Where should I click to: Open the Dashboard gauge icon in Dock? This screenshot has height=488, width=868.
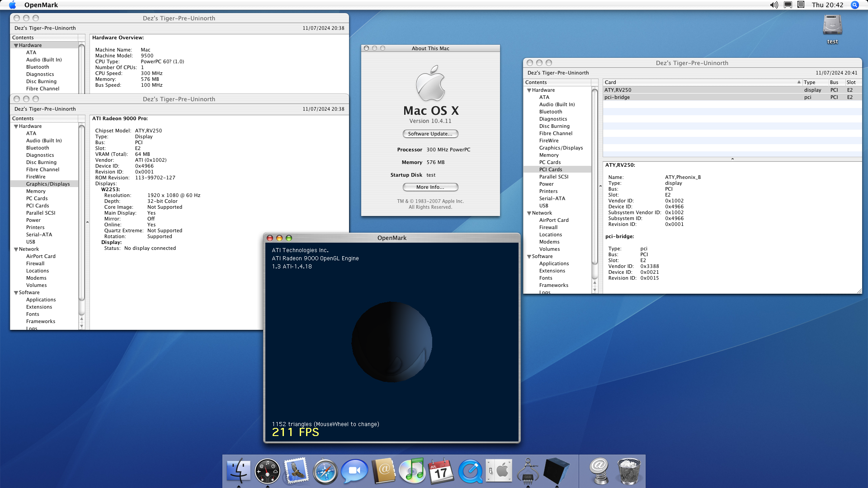click(x=267, y=471)
